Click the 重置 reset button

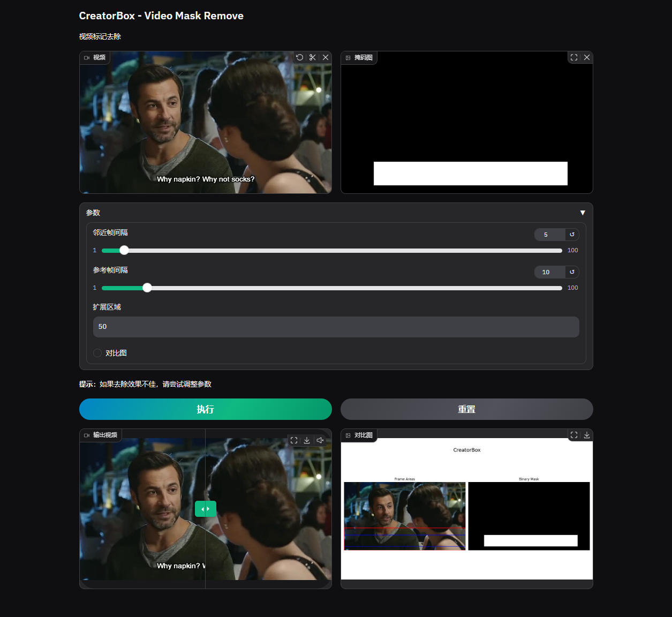467,409
